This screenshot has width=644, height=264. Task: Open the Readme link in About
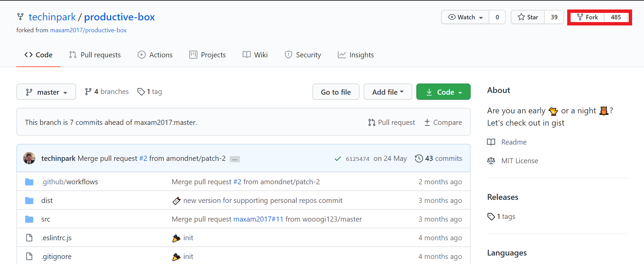[x=514, y=142]
